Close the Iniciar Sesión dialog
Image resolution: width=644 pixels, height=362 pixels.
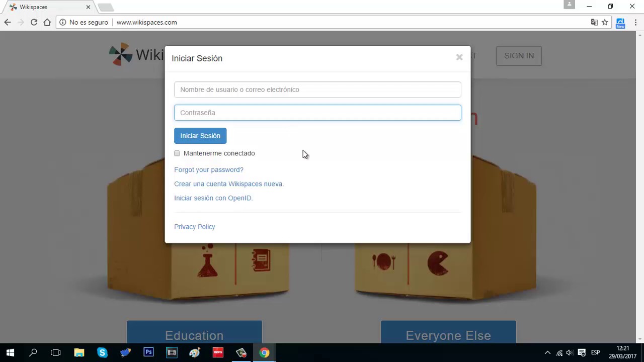(459, 57)
